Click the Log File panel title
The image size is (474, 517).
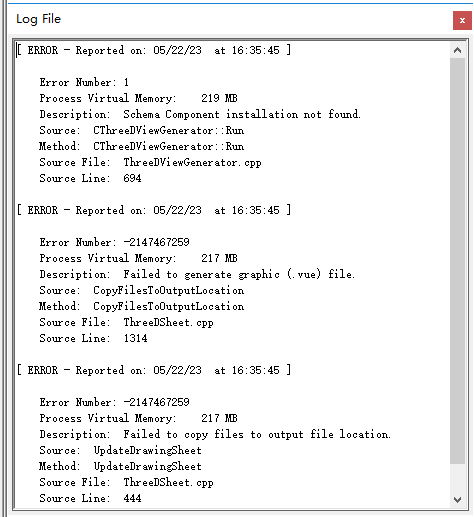point(39,19)
